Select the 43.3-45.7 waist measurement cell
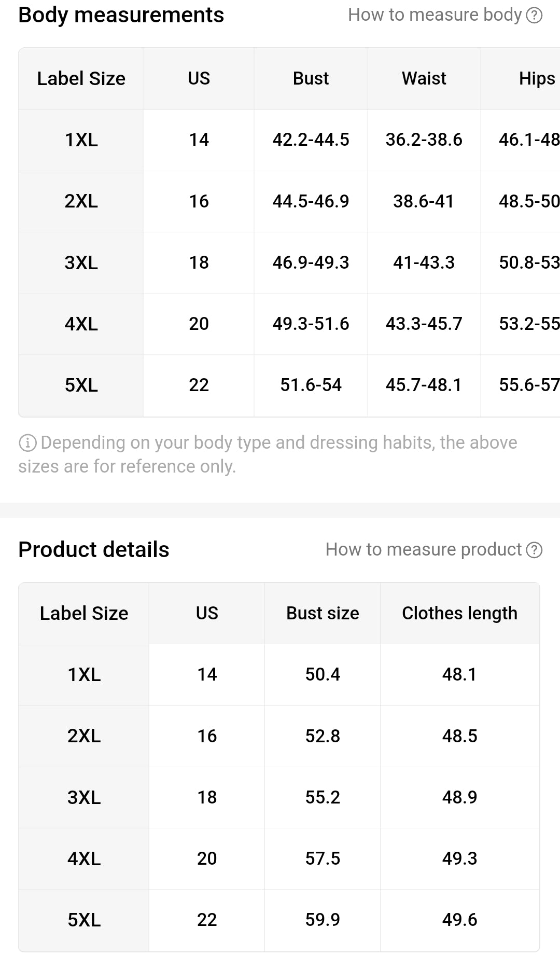The height and width of the screenshot is (956, 560). (x=424, y=324)
